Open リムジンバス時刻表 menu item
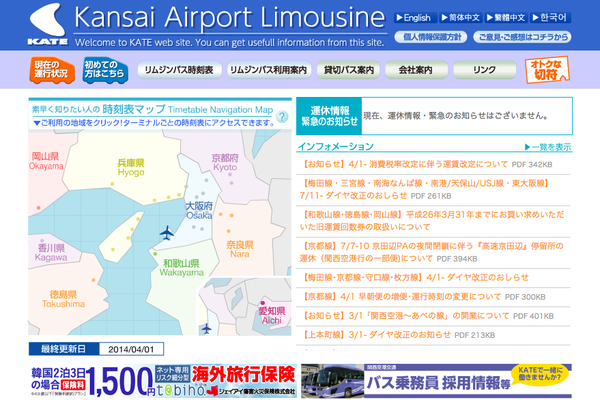 coord(179,70)
